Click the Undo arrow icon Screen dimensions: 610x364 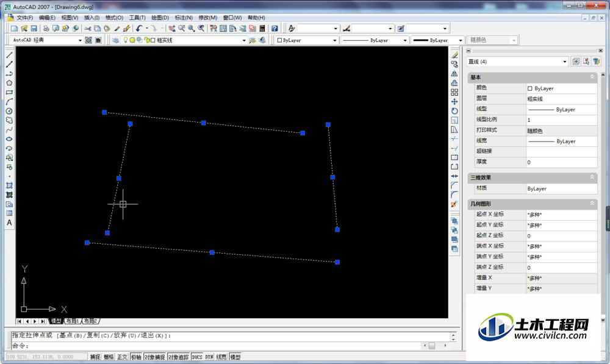[139, 29]
